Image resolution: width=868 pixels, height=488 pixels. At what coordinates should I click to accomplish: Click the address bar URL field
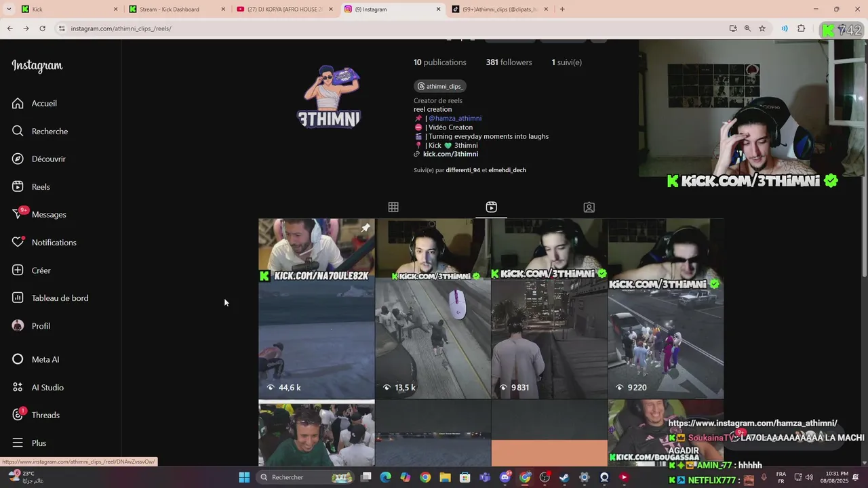point(393,28)
